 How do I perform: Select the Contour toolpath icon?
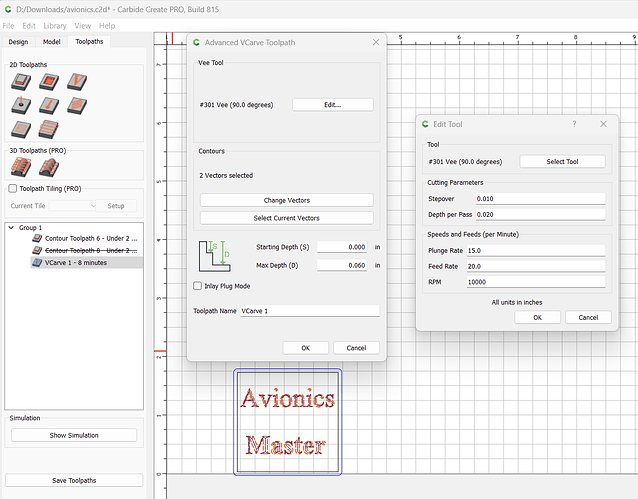[x=21, y=82]
